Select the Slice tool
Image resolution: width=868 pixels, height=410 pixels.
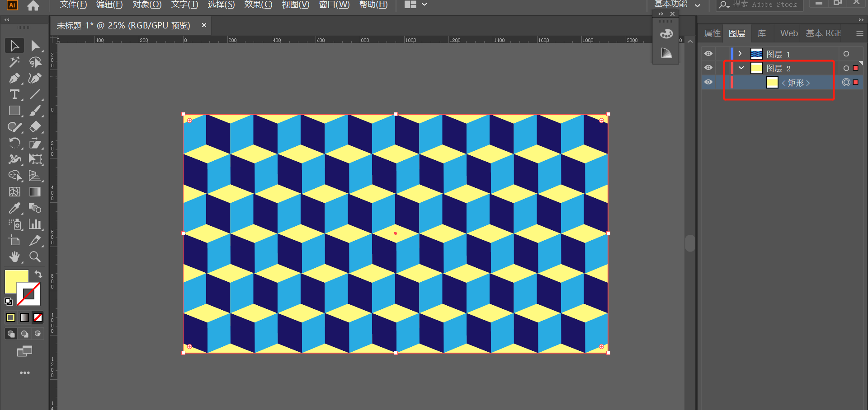coord(35,240)
